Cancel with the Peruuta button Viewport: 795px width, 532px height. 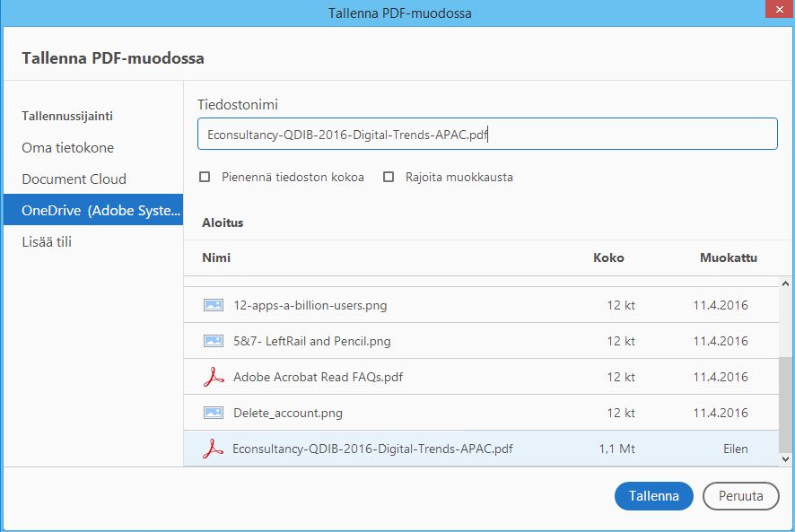pos(740,495)
